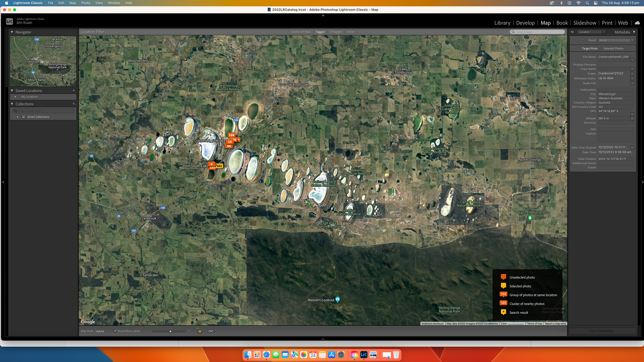The image size is (644, 362).
Task: Click File Name batch rename icon
Action: [632, 60]
